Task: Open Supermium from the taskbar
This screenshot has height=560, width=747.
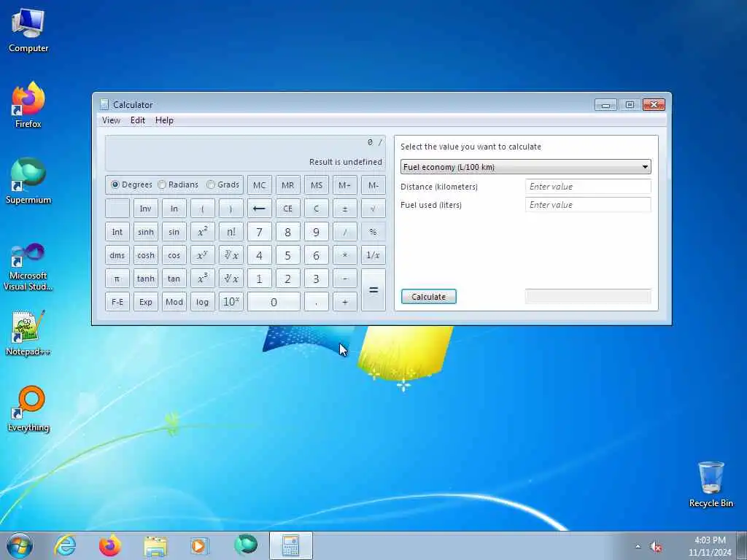Action: (246, 545)
